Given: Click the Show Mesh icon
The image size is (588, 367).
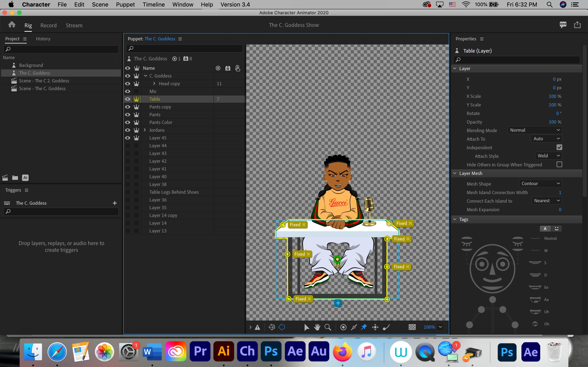Looking at the screenshot, I should (272, 327).
